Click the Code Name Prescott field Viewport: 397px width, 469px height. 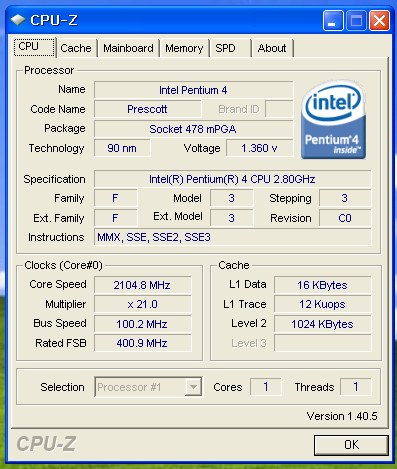click(x=148, y=109)
